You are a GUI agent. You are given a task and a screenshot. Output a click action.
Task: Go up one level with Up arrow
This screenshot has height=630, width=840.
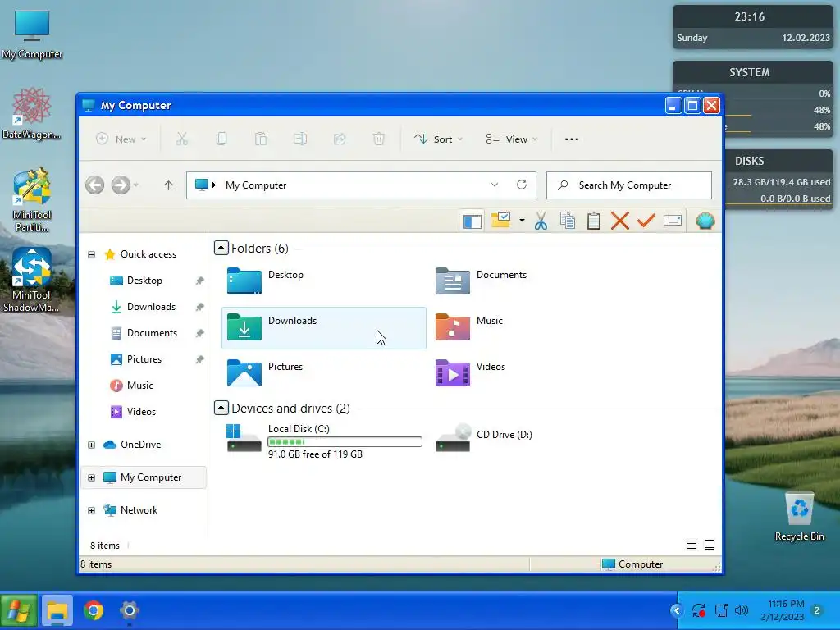click(168, 185)
